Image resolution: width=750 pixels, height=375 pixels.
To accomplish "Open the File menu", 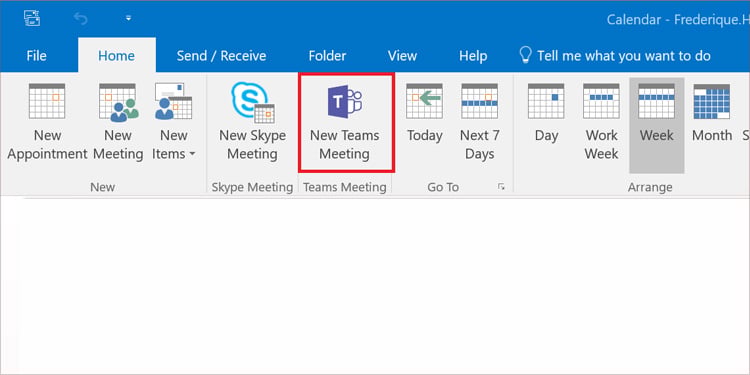I will pyautogui.click(x=36, y=56).
